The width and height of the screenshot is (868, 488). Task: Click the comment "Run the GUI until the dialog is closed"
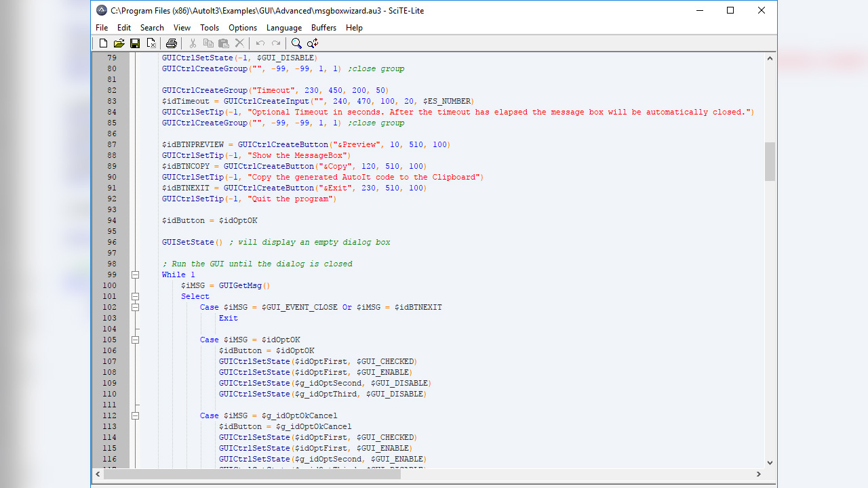[x=257, y=264]
